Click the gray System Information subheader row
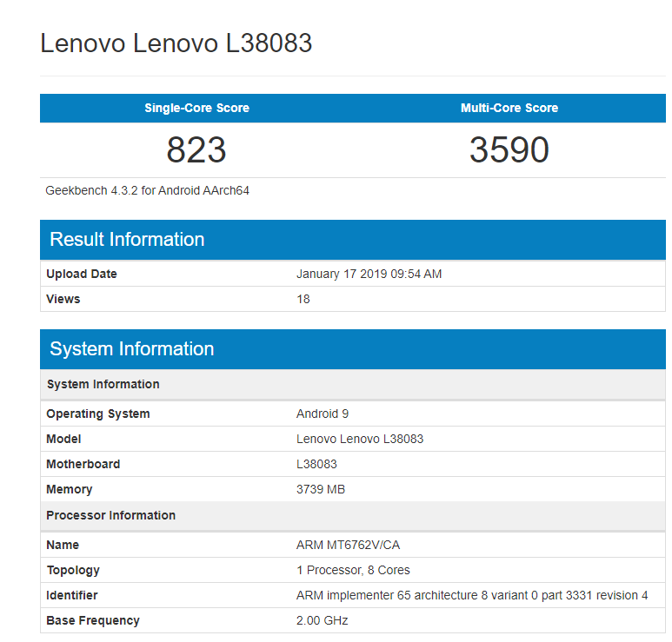Image resolution: width=672 pixels, height=642 pixels. (353, 384)
